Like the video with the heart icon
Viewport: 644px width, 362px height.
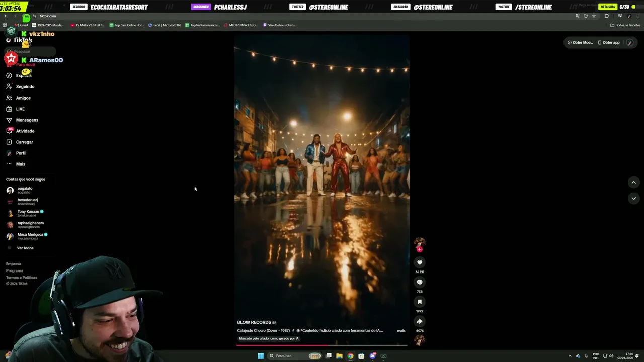coord(420,262)
